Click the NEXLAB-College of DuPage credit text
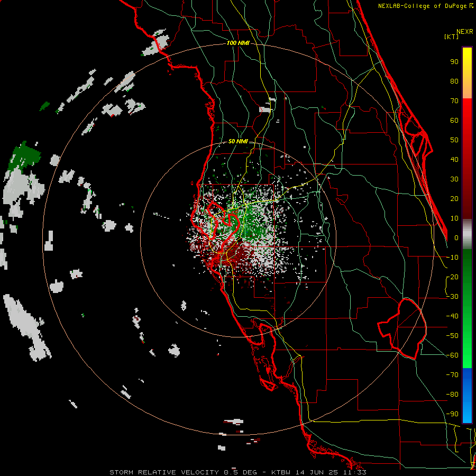Screen dimensions: 476x476 [x=425, y=6]
